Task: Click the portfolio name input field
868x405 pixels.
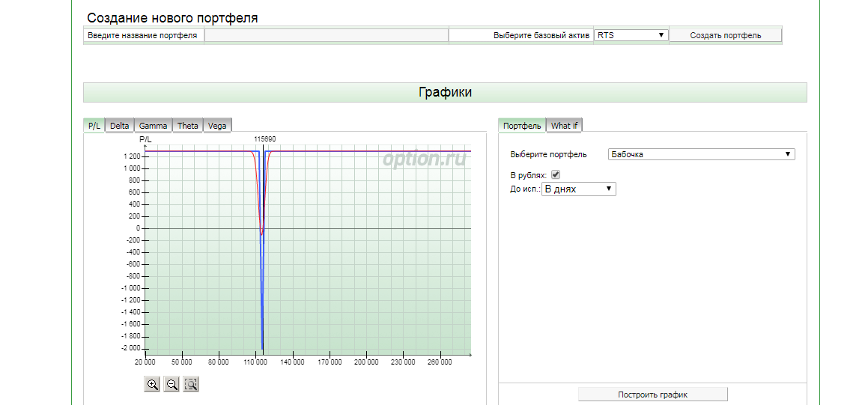Action: pyautogui.click(x=326, y=35)
